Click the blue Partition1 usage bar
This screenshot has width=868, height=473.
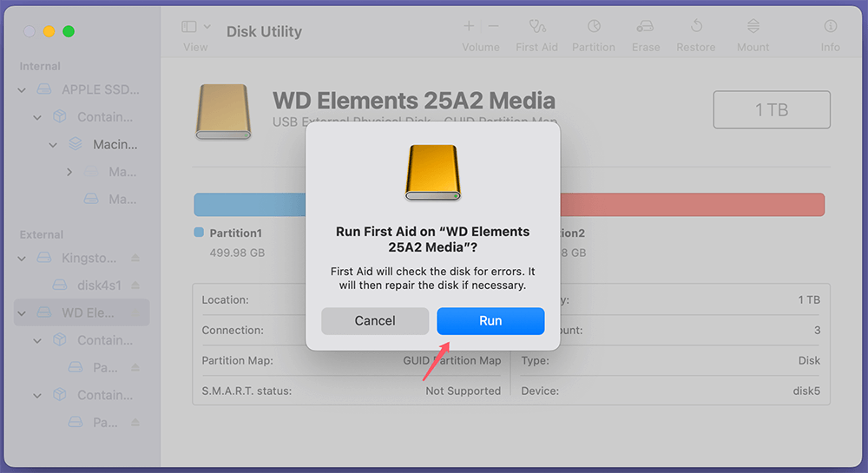pos(250,205)
